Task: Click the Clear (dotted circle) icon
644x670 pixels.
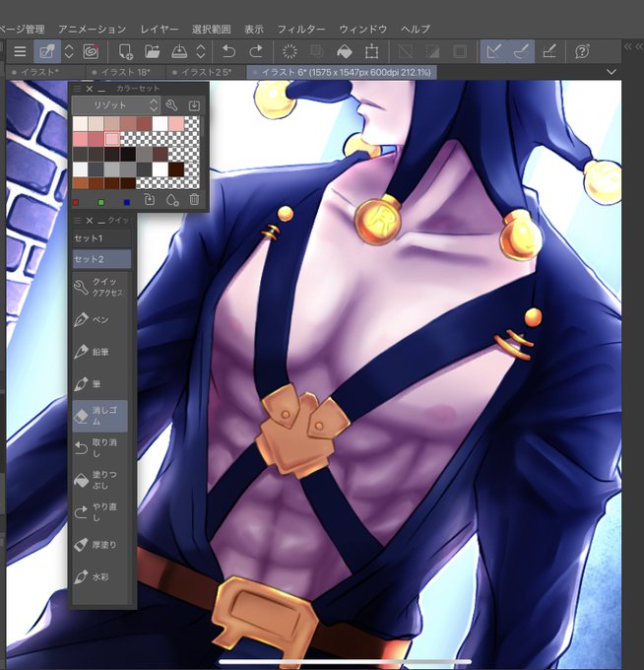Action: point(290,51)
